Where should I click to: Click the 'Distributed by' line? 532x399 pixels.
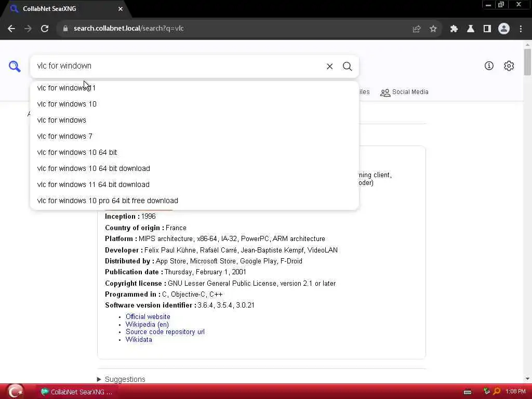[x=204, y=261]
